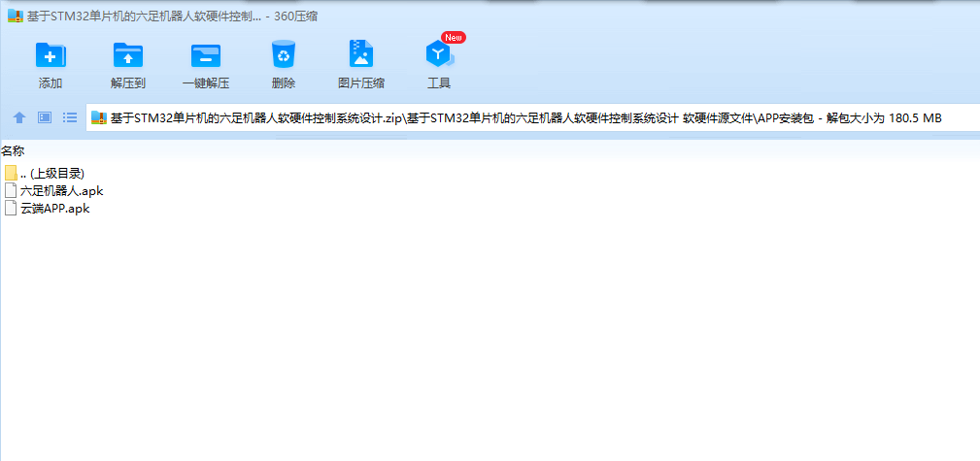Select the .. (上级目录) folder entry

(45, 174)
